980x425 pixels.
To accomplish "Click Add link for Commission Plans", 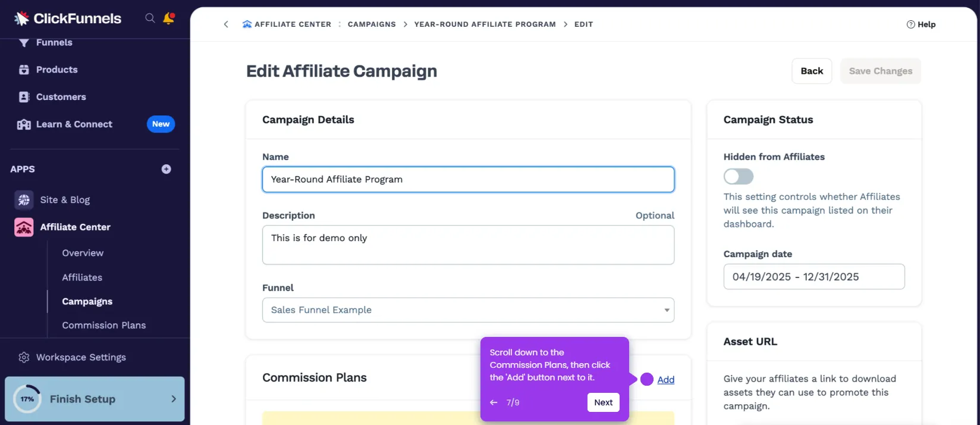I will tap(665, 380).
